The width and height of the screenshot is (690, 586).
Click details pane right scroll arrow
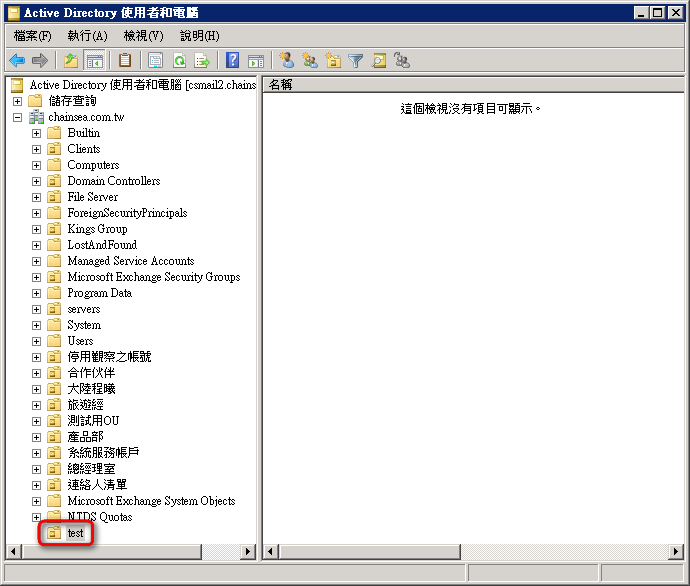[676, 551]
